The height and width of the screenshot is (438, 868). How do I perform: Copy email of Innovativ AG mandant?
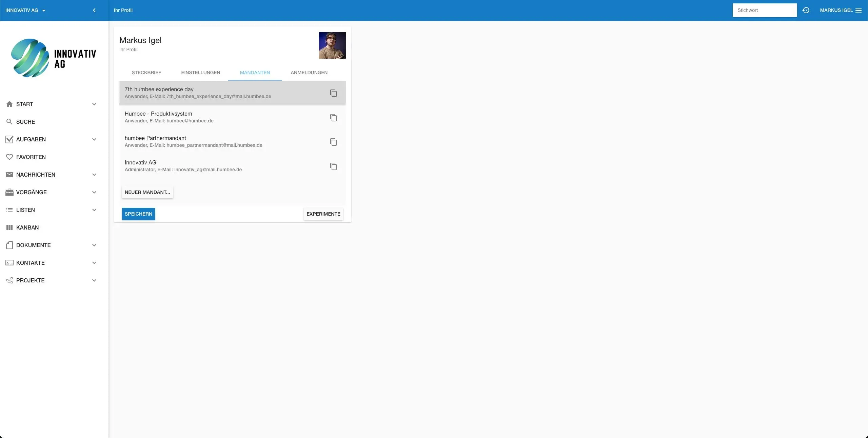[333, 166]
